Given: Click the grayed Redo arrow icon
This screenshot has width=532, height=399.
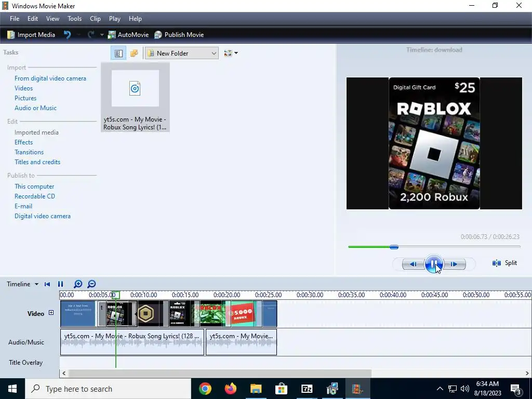Looking at the screenshot, I should tap(90, 35).
